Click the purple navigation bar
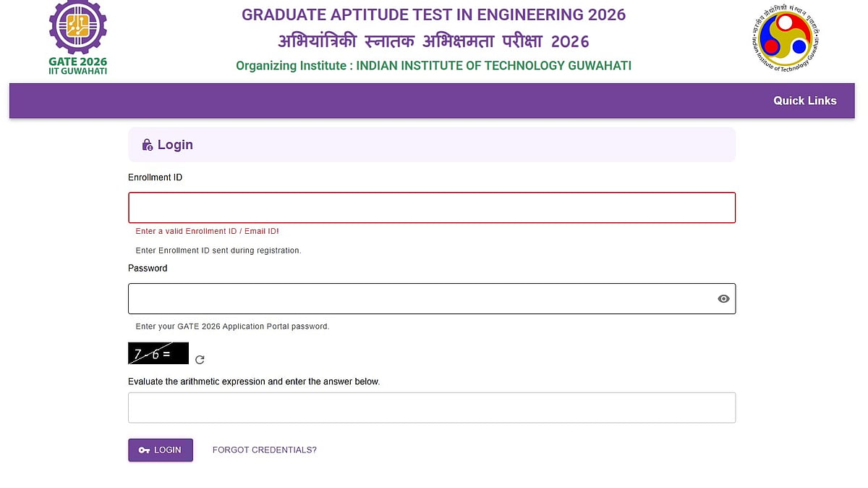Image resolution: width=868 pixels, height=488 pixels. click(x=434, y=101)
